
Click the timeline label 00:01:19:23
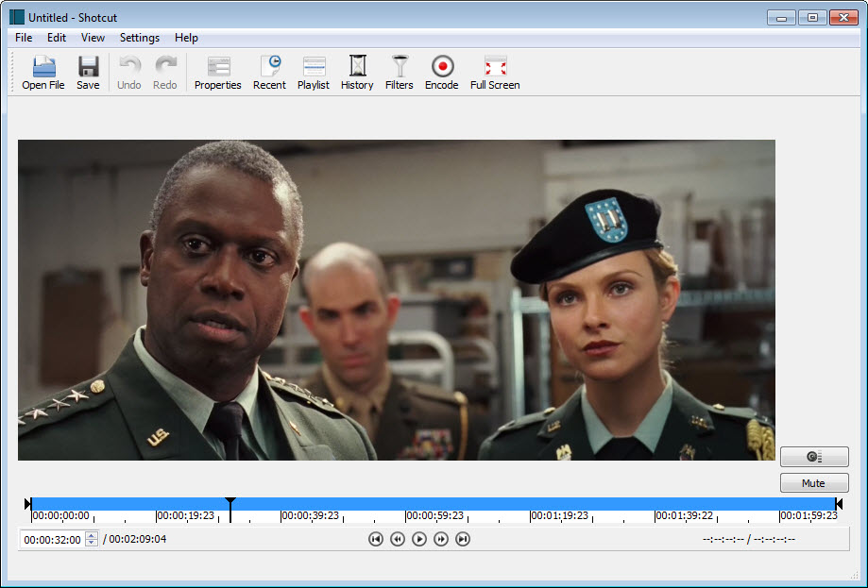[559, 515]
